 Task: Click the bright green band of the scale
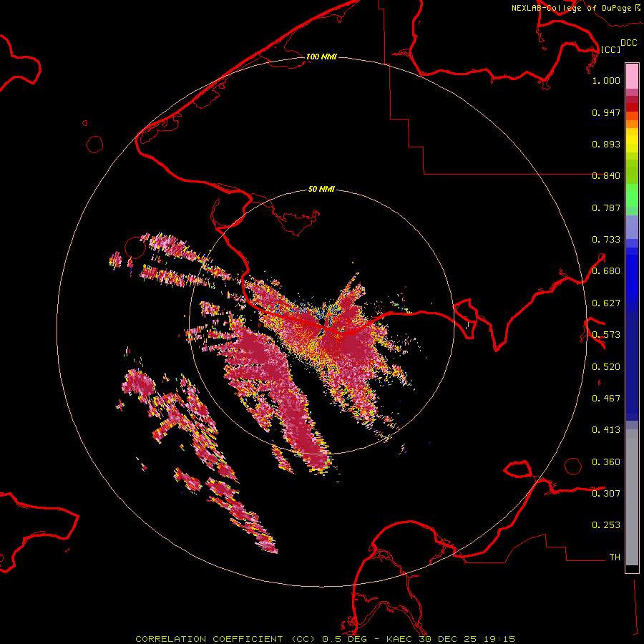pos(632,195)
